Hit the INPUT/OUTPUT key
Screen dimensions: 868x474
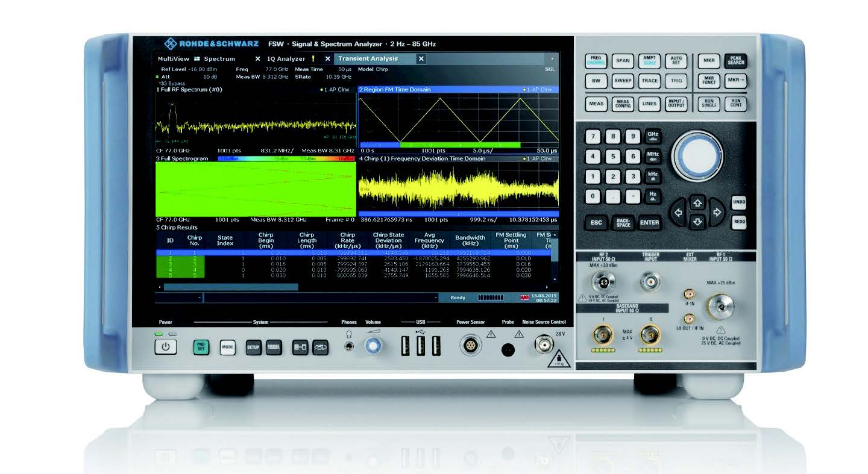[x=676, y=104]
